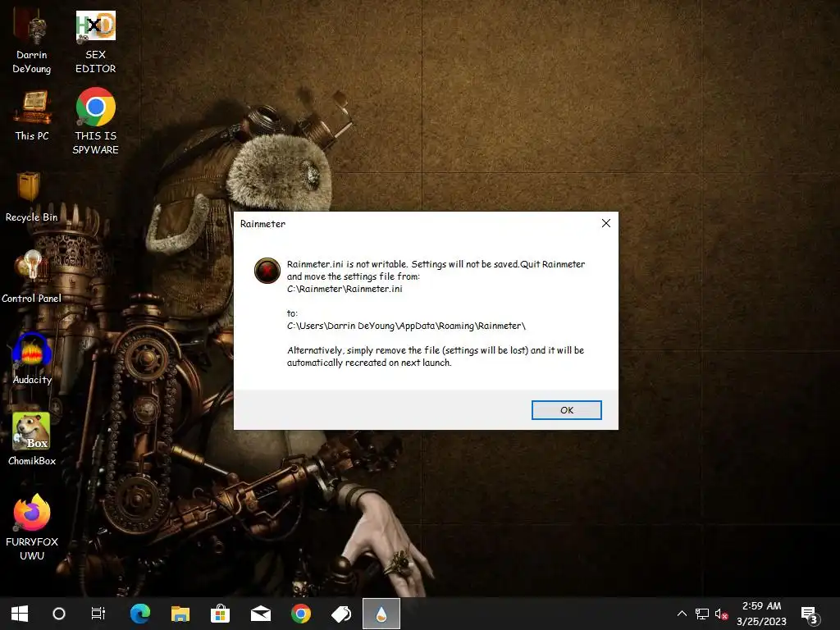Open the Darrin DeYoung user folder icon
Viewport: 840px width, 630px height.
tap(32, 43)
